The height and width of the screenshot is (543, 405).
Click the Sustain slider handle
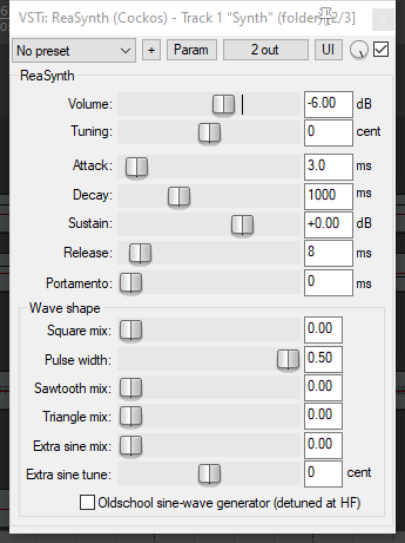point(242,224)
